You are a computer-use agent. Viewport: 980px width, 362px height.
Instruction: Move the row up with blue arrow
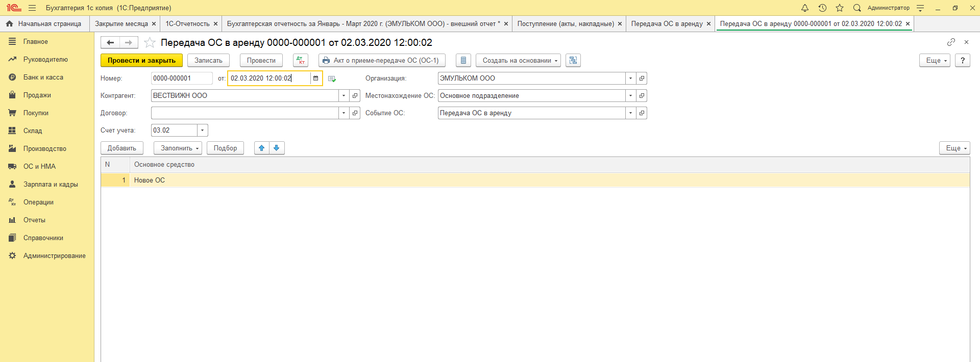click(261, 148)
